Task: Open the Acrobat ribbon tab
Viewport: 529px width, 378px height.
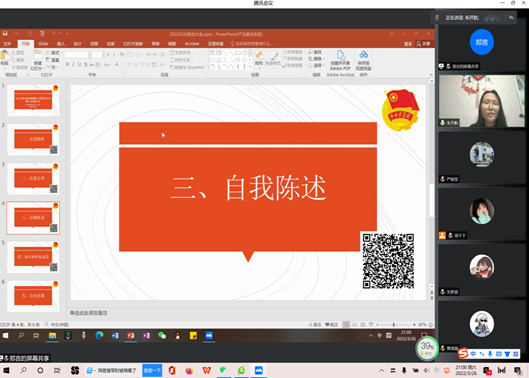Action: [192, 44]
